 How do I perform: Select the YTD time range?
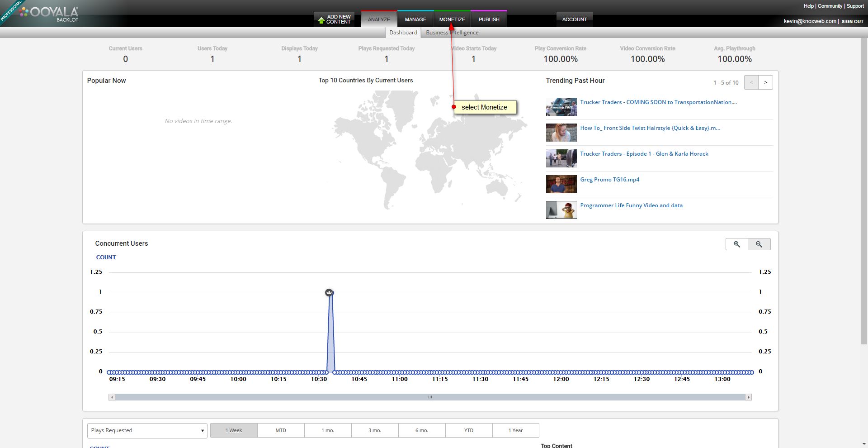click(469, 430)
